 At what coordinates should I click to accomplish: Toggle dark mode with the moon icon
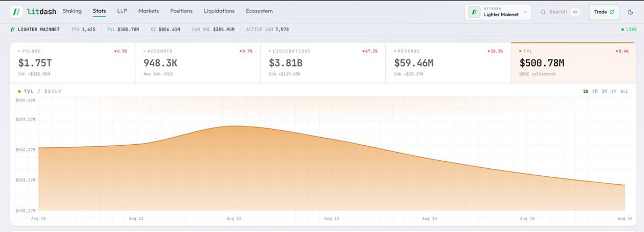pyautogui.click(x=631, y=11)
